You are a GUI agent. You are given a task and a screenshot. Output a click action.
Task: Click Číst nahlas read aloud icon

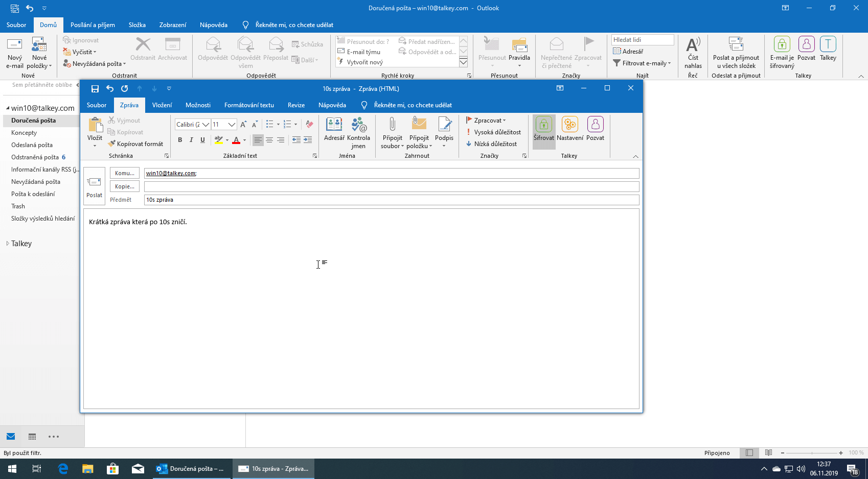693,53
